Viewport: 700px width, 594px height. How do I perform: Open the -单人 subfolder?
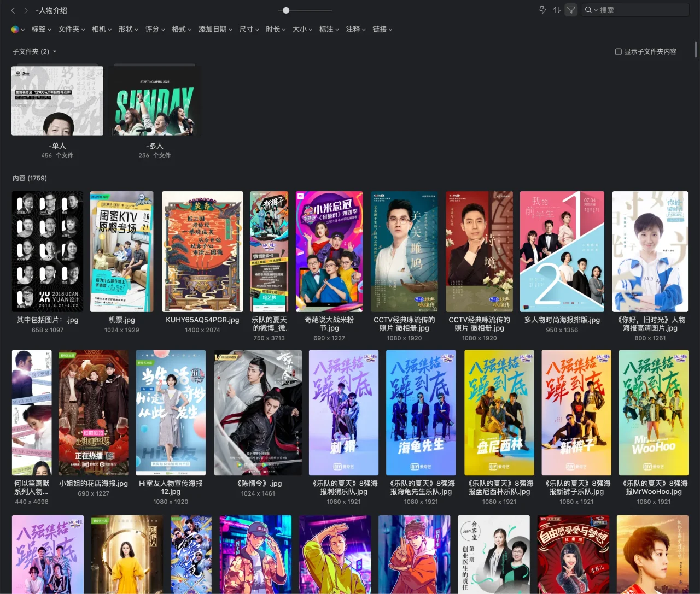point(57,101)
